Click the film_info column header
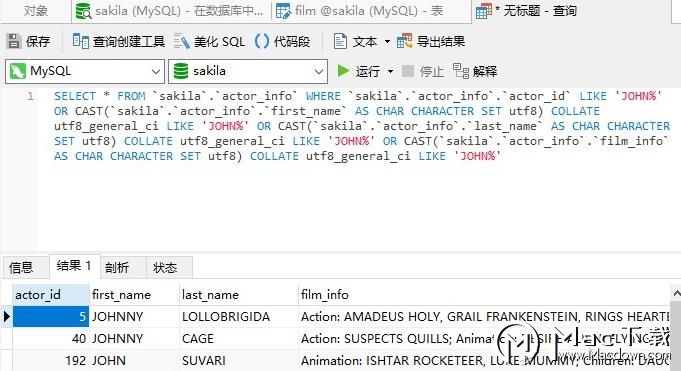This screenshot has height=371, width=681. tap(484, 295)
